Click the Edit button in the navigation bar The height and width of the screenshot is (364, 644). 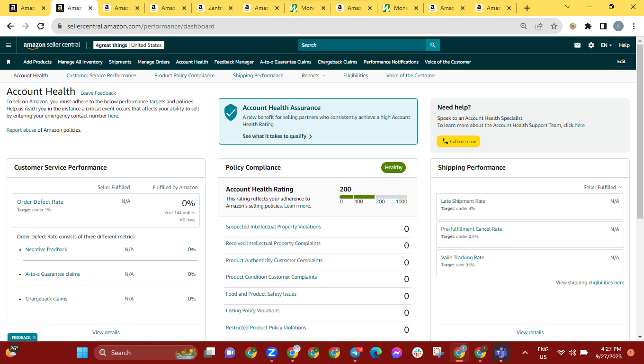(621, 62)
